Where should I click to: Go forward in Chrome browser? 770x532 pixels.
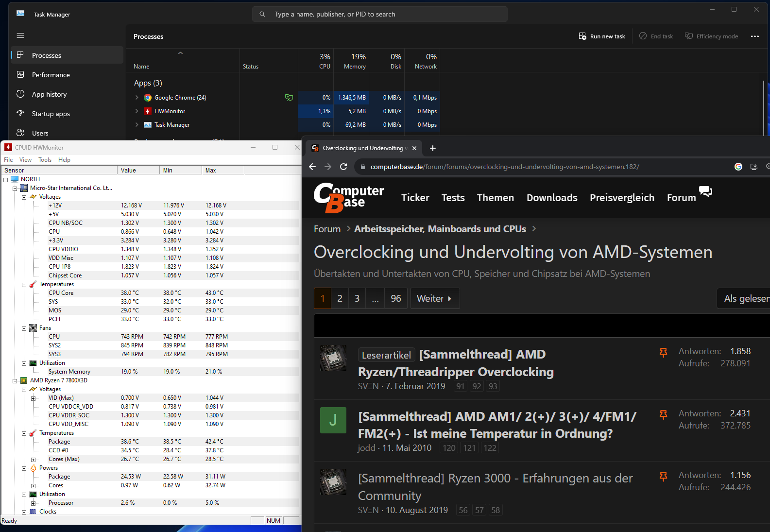pyautogui.click(x=328, y=167)
